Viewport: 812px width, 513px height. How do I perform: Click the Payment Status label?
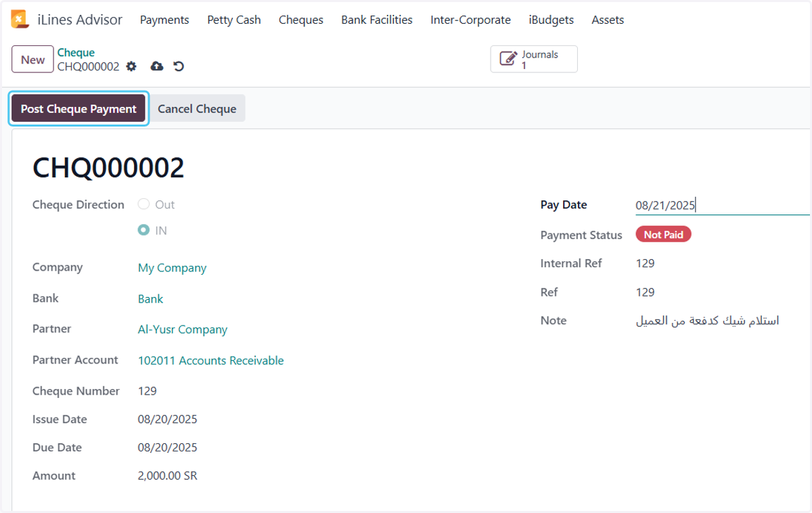[581, 235]
